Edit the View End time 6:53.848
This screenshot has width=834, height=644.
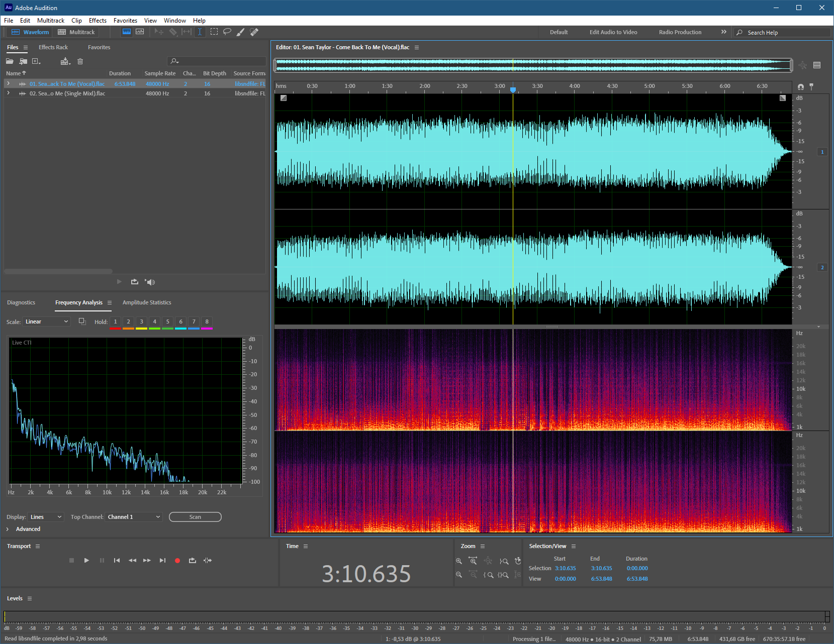(601, 579)
